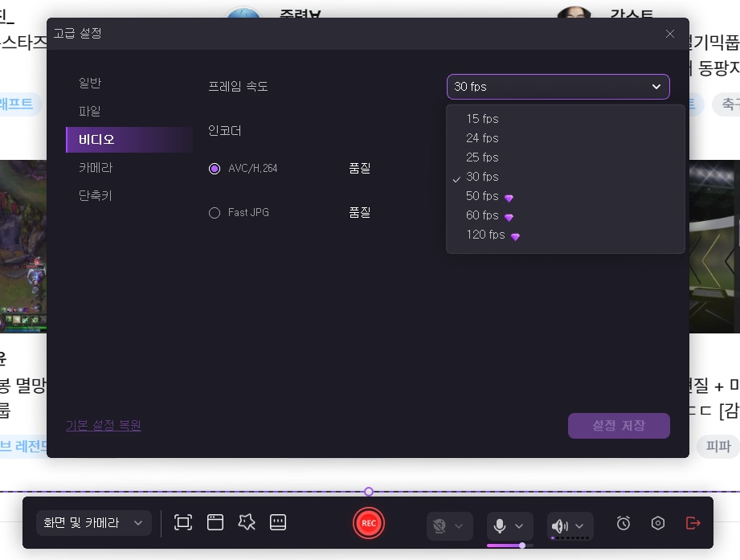Expand the webcam options chevron
Image resolution: width=740 pixels, height=560 pixels.
(x=459, y=526)
